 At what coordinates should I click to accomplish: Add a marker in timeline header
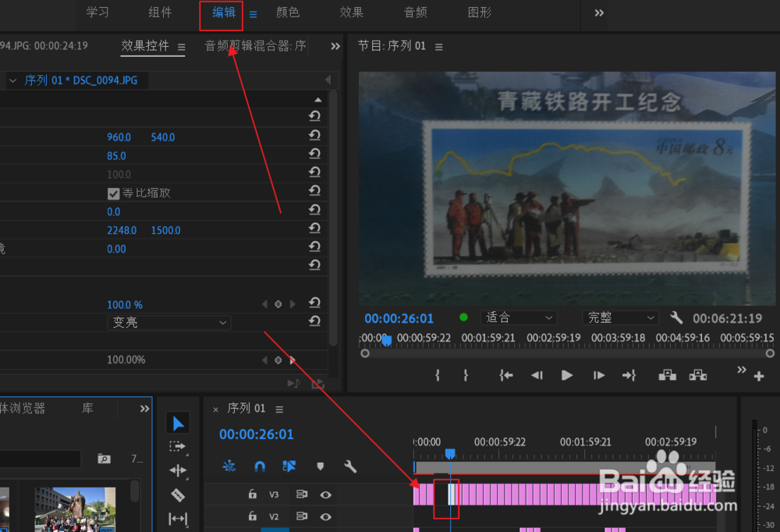pyautogui.click(x=321, y=466)
